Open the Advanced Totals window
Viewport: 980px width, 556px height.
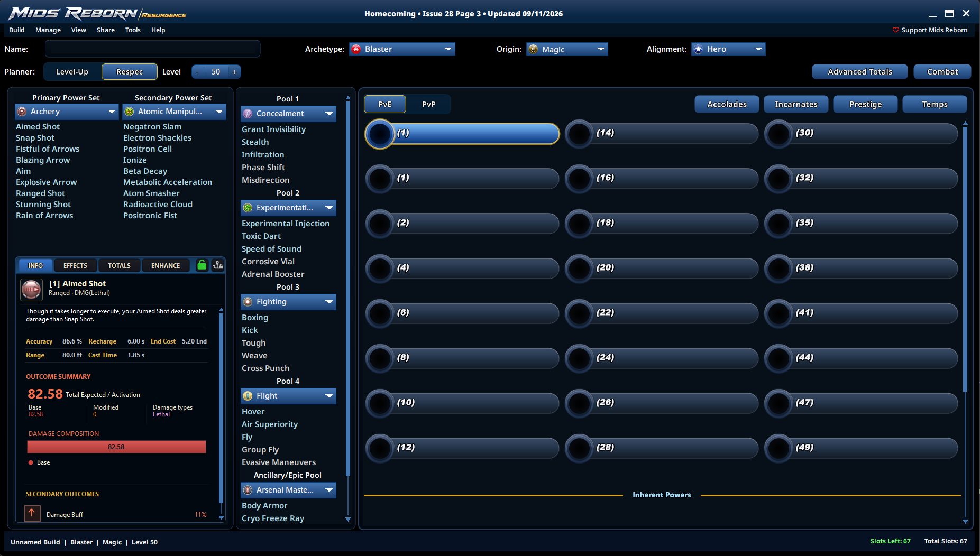click(860, 72)
